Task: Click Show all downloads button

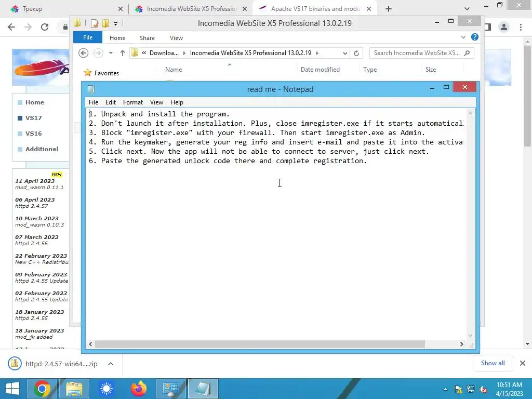Action: [x=493, y=363]
